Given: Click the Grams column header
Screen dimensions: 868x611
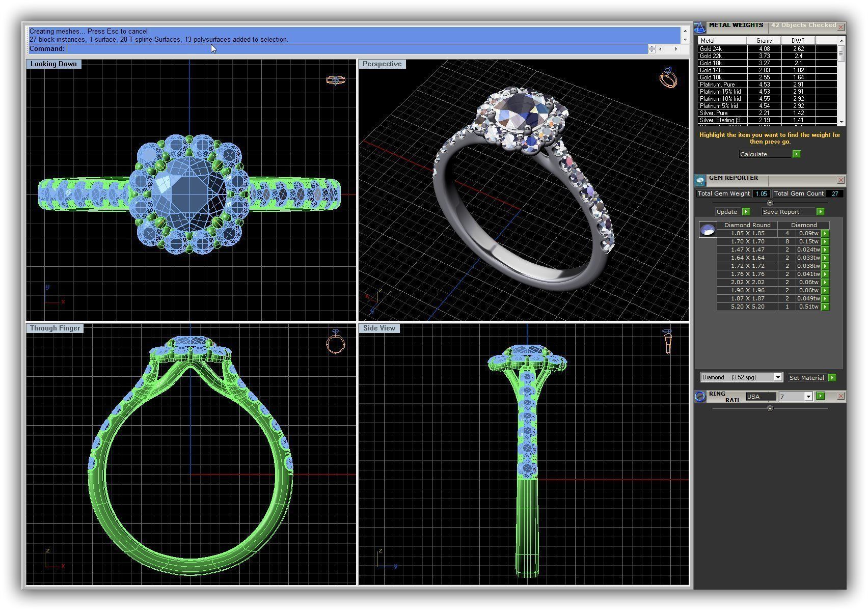Looking at the screenshot, I should (764, 41).
